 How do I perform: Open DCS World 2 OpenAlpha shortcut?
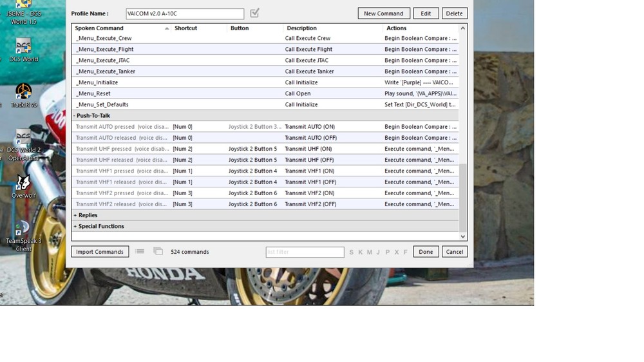click(23, 145)
